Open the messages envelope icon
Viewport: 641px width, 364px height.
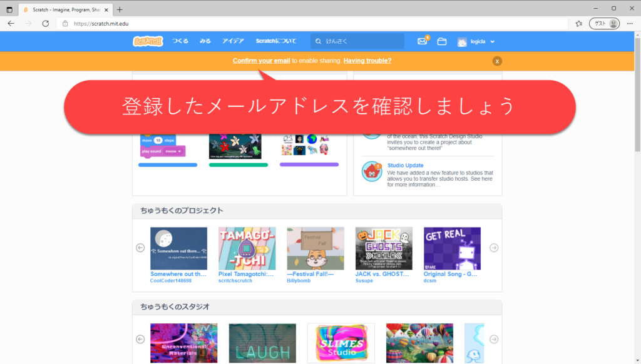(x=422, y=41)
